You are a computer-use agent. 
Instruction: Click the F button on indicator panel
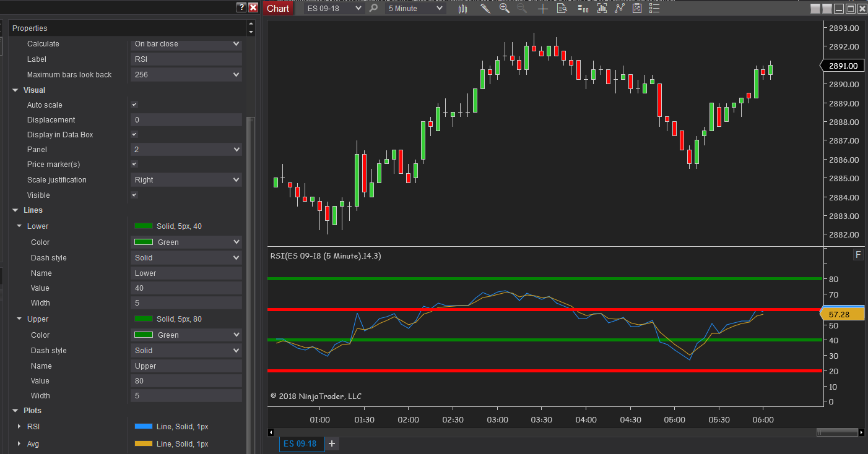(x=858, y=255)
